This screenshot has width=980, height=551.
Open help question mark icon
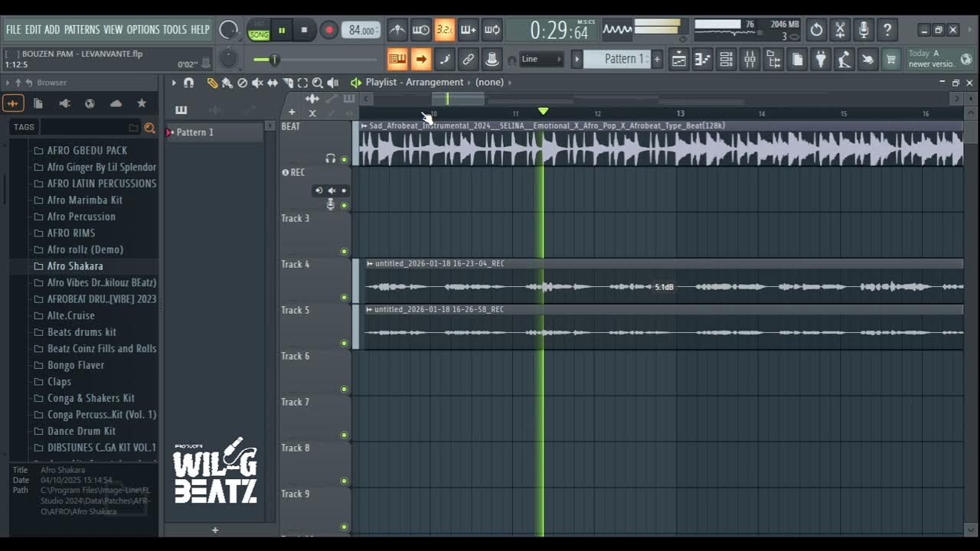click(887, 30)
